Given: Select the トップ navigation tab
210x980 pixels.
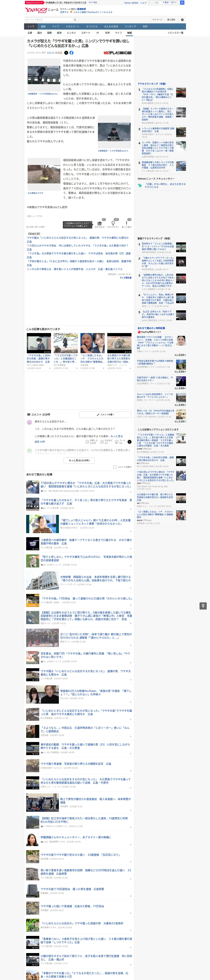Looking at the screenshot, I should coord(31,27).
